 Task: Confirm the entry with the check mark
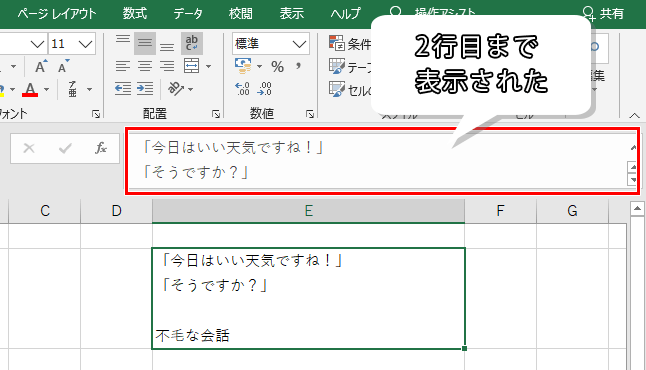65,148
